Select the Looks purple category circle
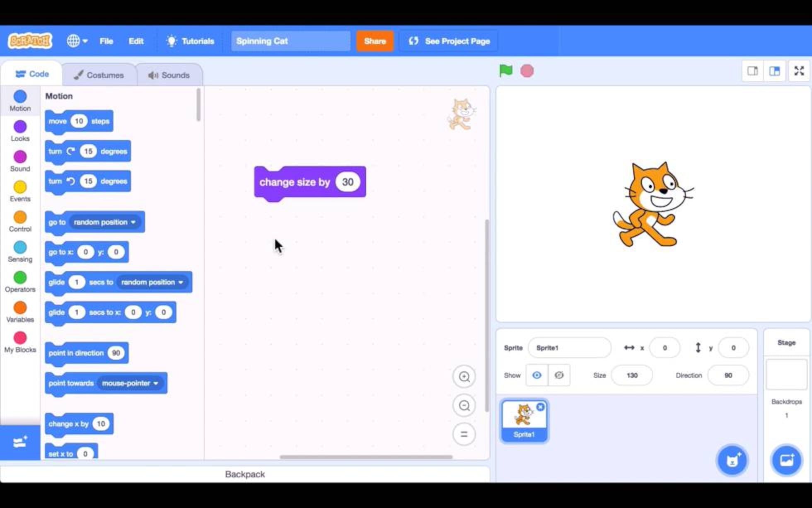This screenshot has width=812, height=508. click(20, 127)
